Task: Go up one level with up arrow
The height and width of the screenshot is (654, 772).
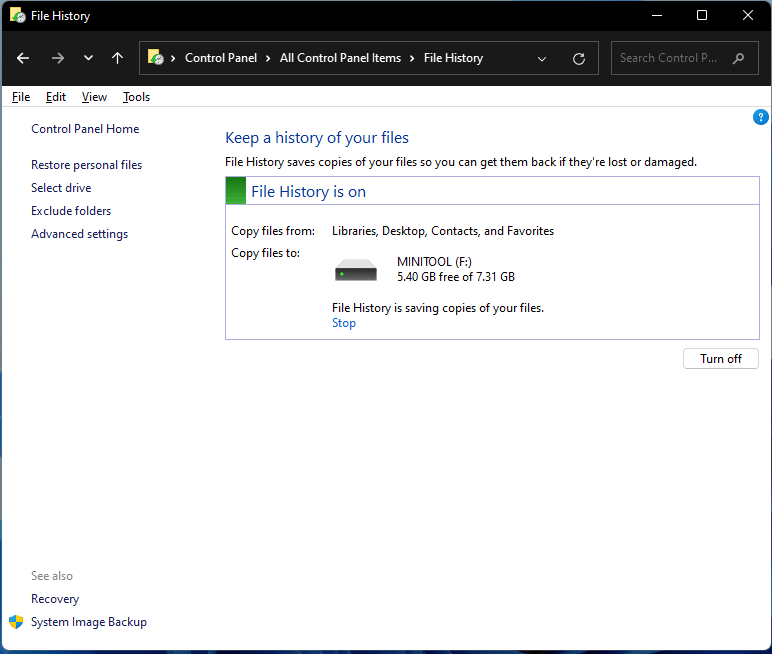Action: (117, 58)
